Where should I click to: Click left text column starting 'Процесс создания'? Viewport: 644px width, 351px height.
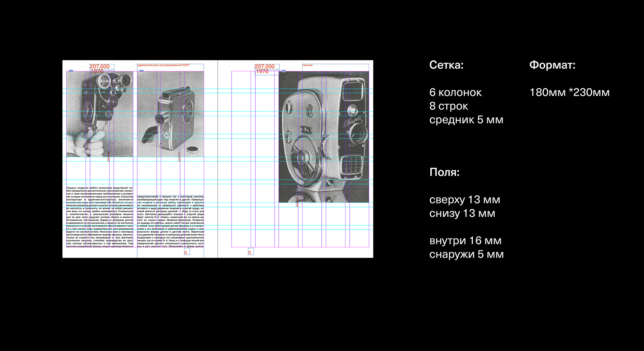(x=100, y=217)
